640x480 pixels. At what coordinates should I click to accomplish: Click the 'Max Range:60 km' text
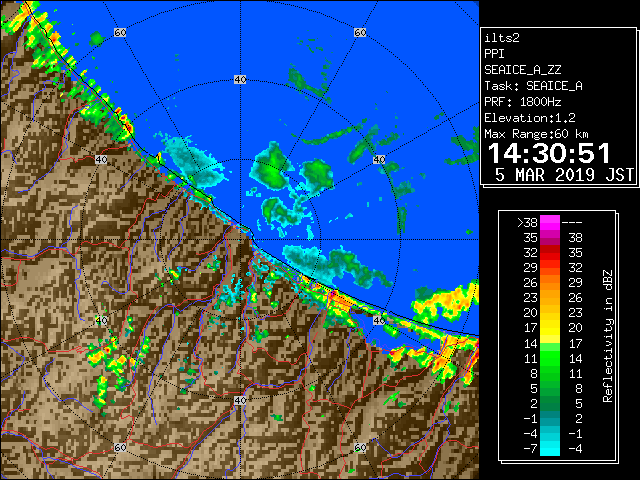(536, 134)
